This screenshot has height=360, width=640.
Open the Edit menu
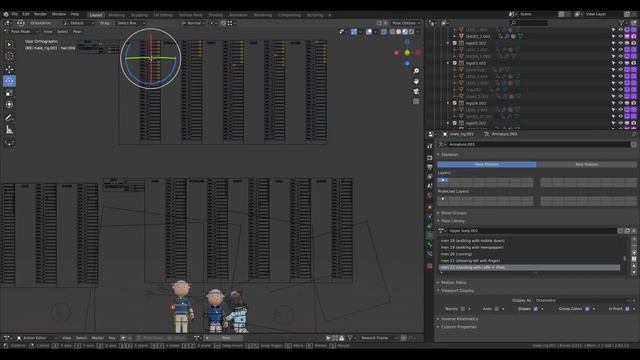(x=26, y=14)
